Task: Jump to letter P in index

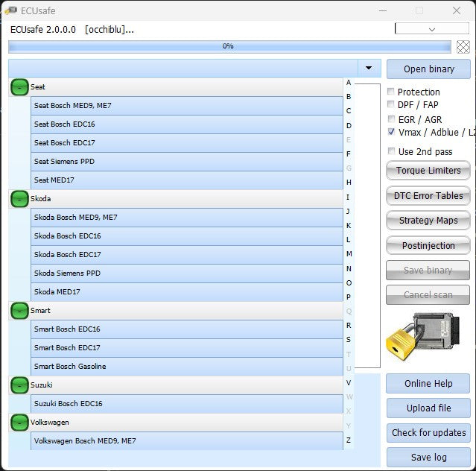Action: coord(349,297)
